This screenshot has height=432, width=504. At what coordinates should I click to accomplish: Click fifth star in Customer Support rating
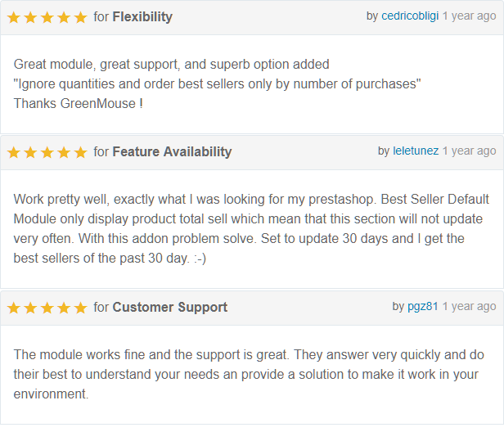(80, 308)
